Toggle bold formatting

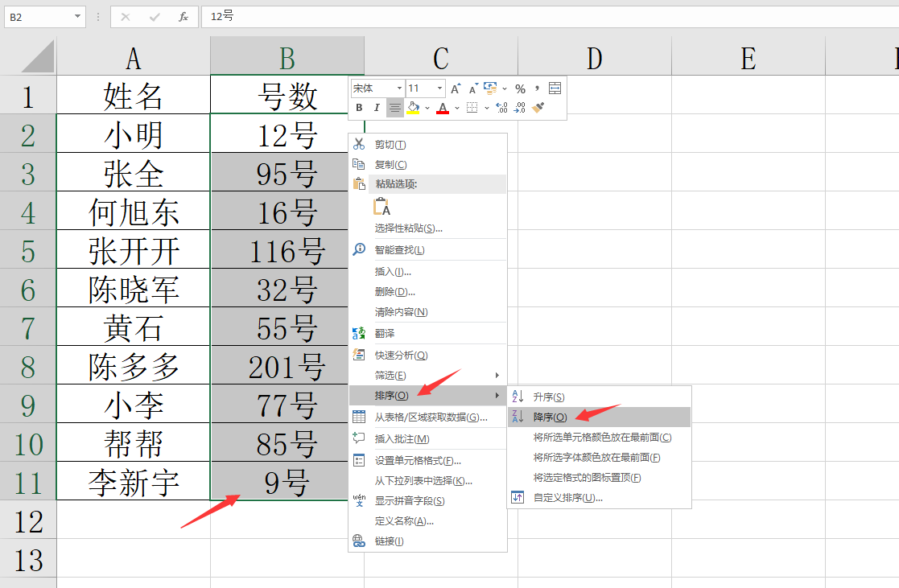click(x=359, y=107)
